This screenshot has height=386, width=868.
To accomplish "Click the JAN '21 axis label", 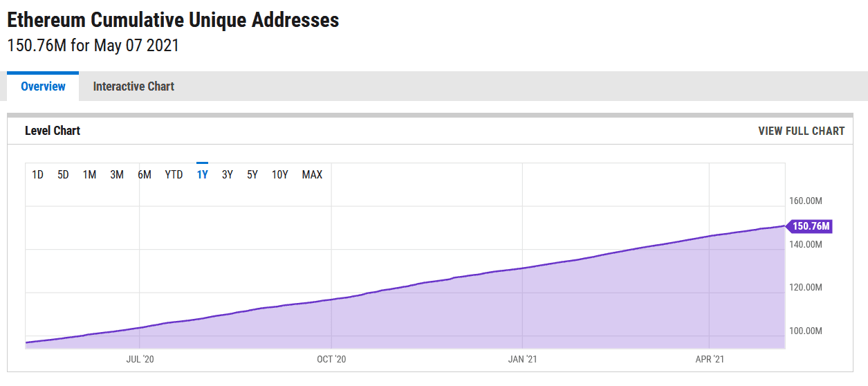I will tap(522, 359).
